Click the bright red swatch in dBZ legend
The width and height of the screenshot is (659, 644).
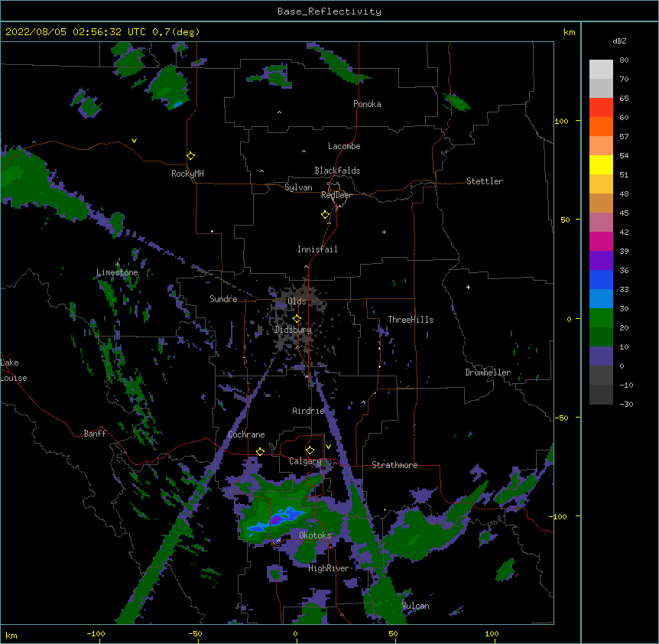(601, 107)
